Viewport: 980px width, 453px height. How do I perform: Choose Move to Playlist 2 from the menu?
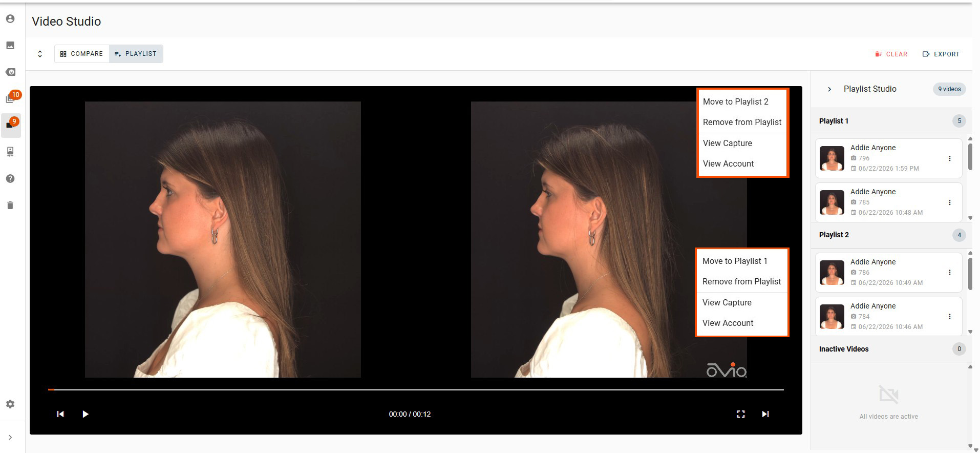[x=742, y=102]
